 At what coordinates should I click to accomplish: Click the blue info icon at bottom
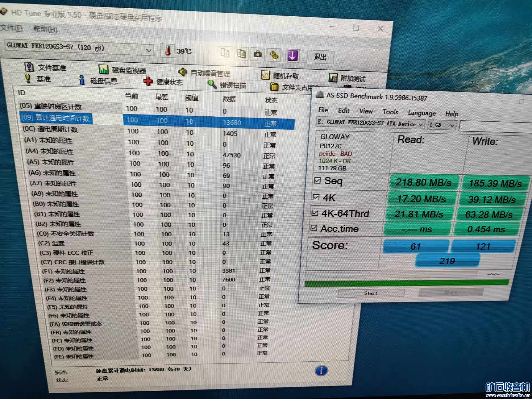click(x=321, y=370)
